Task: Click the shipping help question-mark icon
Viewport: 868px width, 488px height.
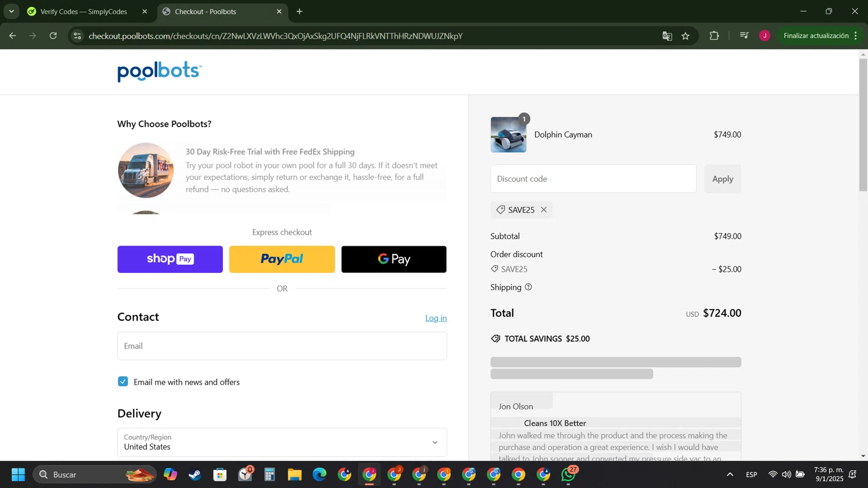Action: (x=528, y=287)
